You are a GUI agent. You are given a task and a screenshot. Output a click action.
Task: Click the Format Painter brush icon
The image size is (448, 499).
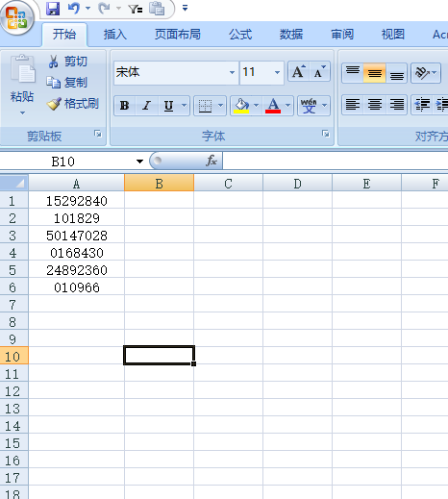pyautogui.click(x=54, y=104)
